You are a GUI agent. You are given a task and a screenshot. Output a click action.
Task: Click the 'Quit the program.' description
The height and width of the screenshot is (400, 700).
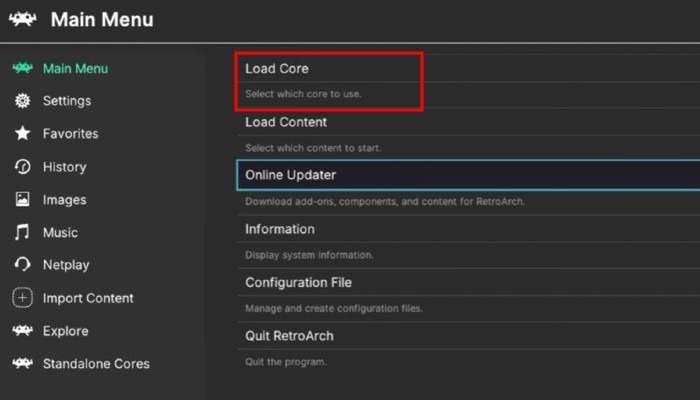point(286,362)
